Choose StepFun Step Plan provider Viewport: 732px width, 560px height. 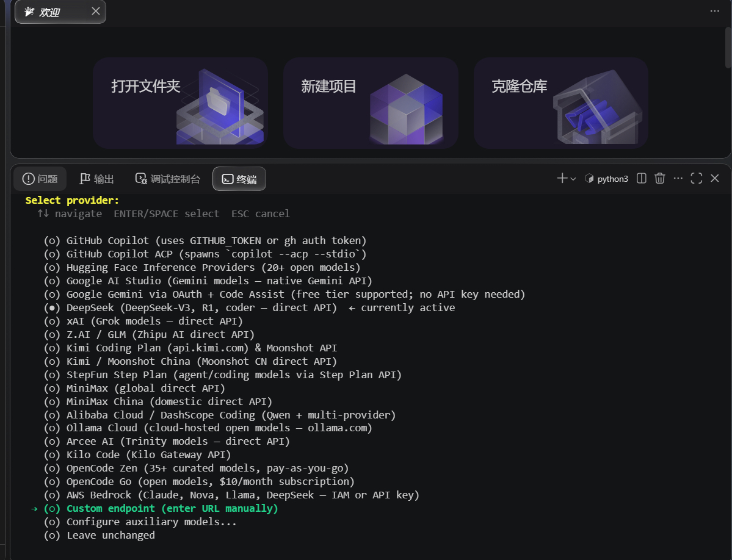(x=223, y=375)
